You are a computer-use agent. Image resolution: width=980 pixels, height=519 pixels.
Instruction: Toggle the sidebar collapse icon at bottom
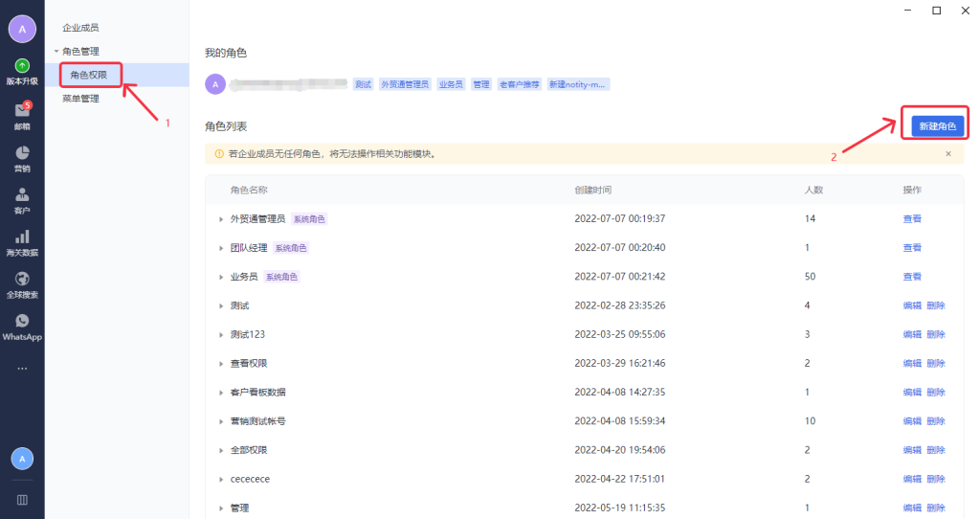click(x=22, y=499)
